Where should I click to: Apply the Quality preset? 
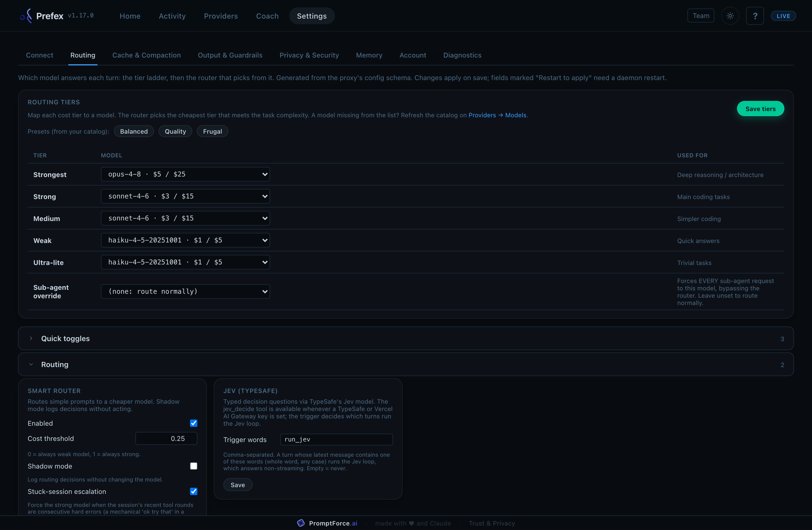pyautogui.click(x=175, y=131)
